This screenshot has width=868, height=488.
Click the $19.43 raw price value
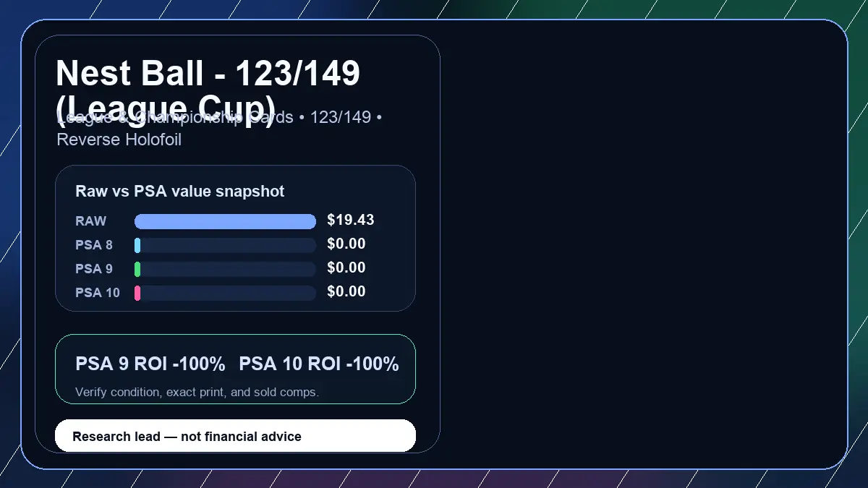click(351, 221)
